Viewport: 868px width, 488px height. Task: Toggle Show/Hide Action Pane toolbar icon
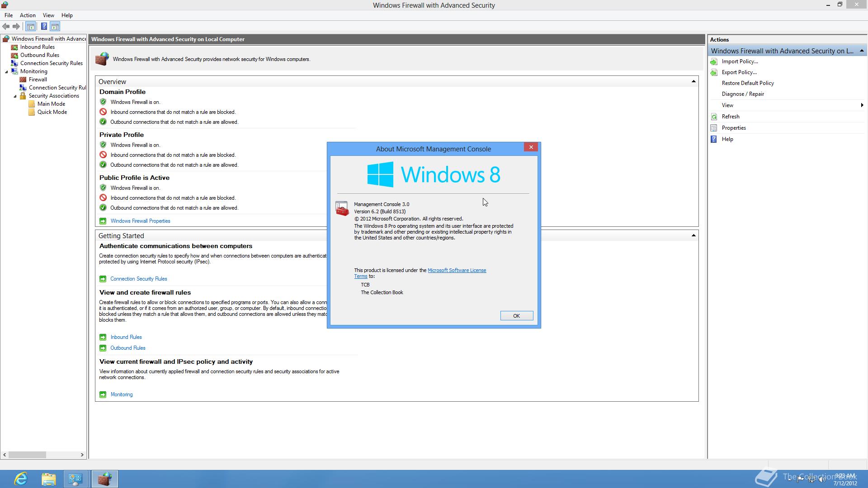55,27
